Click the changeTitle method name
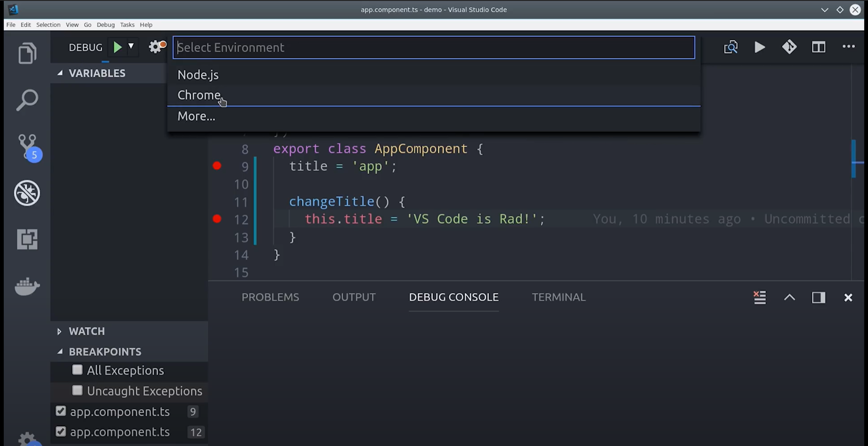This screenshot has width=868, height=446. coord(332,201)
